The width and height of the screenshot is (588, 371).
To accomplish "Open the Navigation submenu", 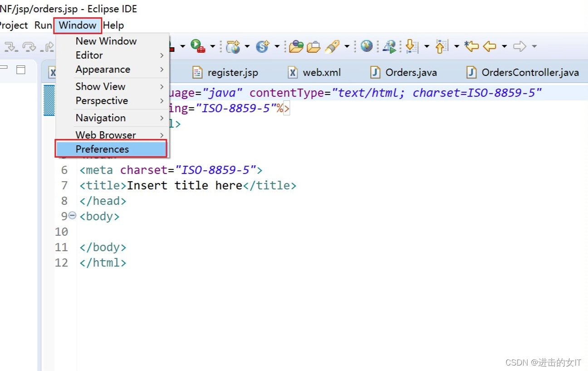I will [x=113, y=118].
